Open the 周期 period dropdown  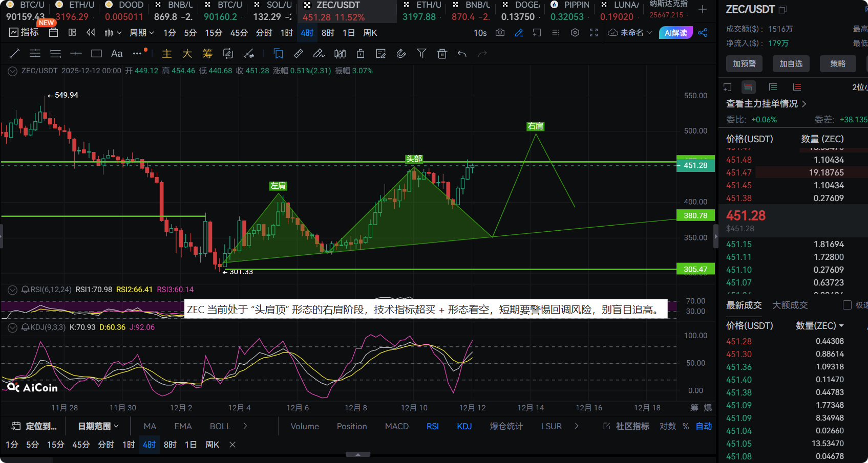point(141,33)
